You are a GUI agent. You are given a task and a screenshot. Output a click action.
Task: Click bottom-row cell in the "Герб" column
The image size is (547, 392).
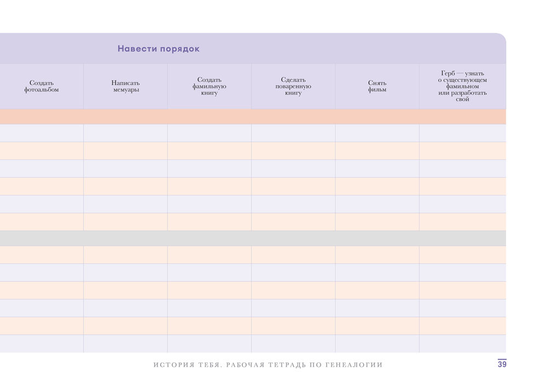pyautogui.click(x=462, y=343)
